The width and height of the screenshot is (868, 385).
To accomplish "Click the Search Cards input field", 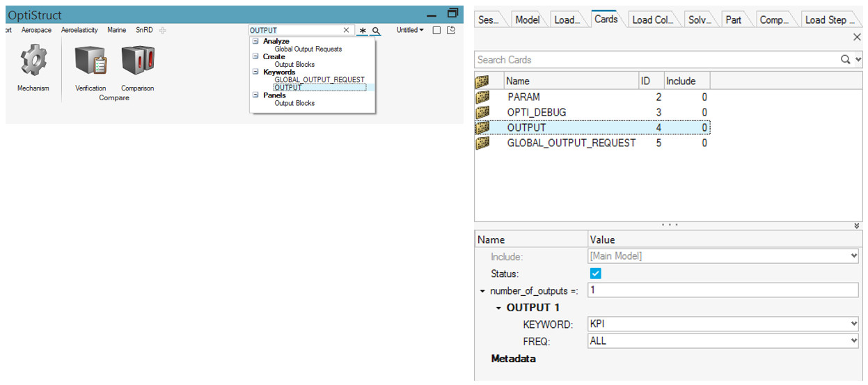I will (654, 60).
